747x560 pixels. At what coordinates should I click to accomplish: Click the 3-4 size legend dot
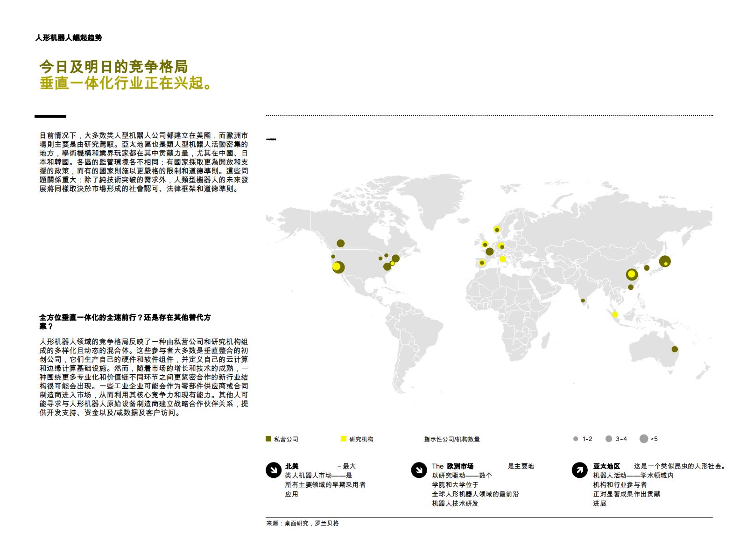coord(608,439)
